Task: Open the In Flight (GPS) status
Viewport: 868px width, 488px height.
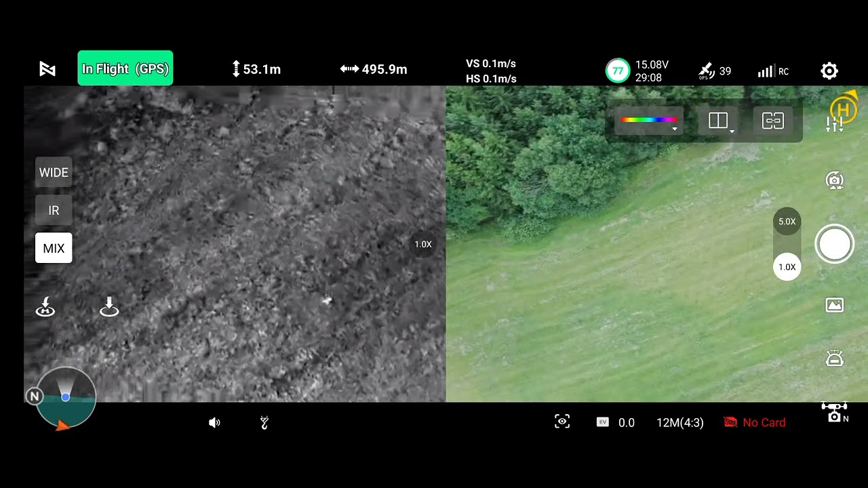Action: tap(125, 68)
